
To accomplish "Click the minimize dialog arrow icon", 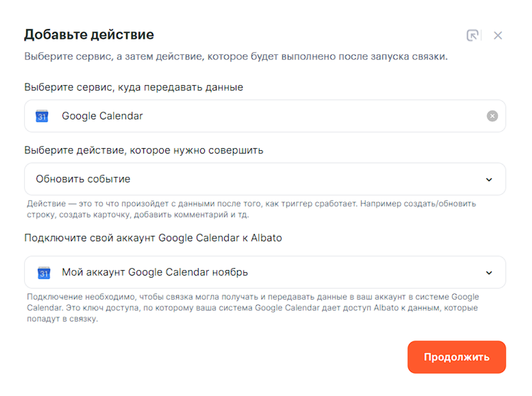I will (x=472, y=35).
